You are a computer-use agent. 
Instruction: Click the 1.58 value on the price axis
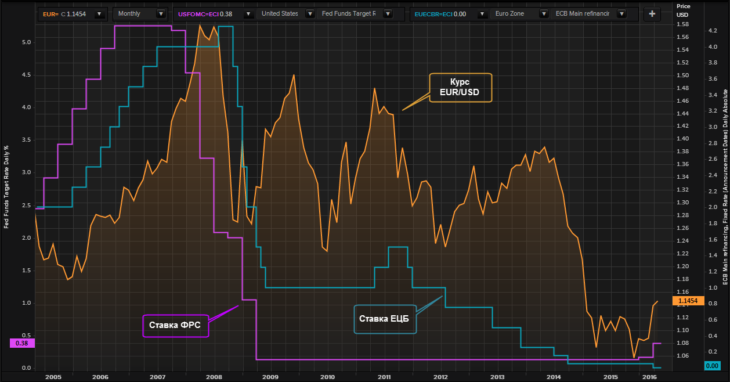point(683,24)
